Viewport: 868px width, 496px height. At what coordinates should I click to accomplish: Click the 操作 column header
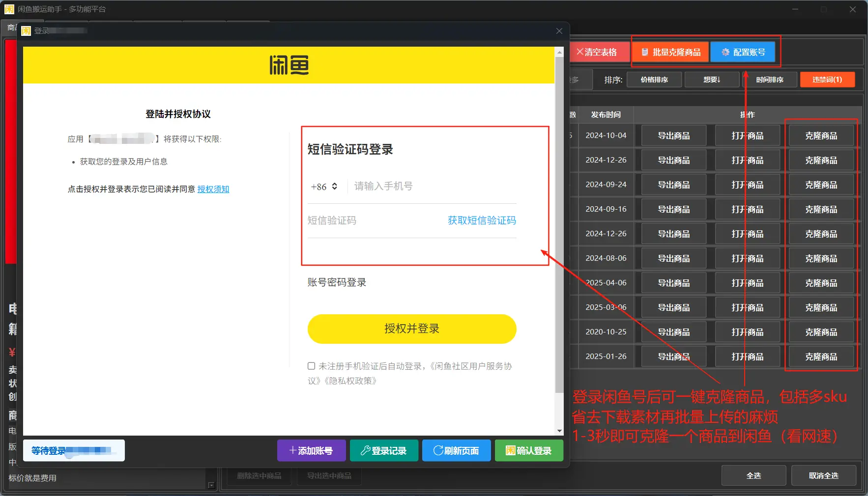(748, 115)
